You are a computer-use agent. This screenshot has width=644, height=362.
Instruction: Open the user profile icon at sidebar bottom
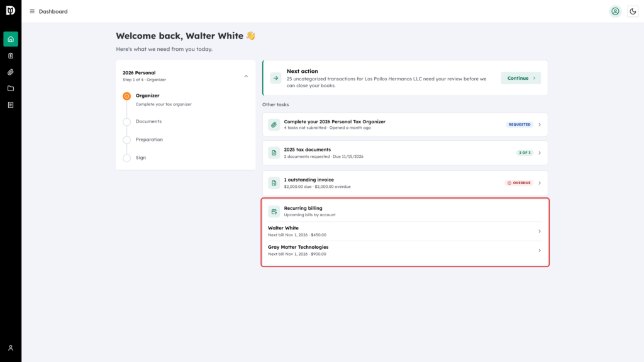pyautogui.click(x=11, y=348)
